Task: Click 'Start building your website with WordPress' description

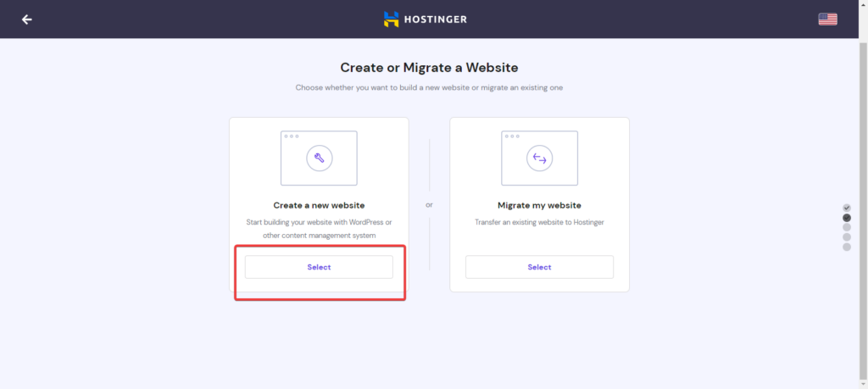Action: pos(319,229)
